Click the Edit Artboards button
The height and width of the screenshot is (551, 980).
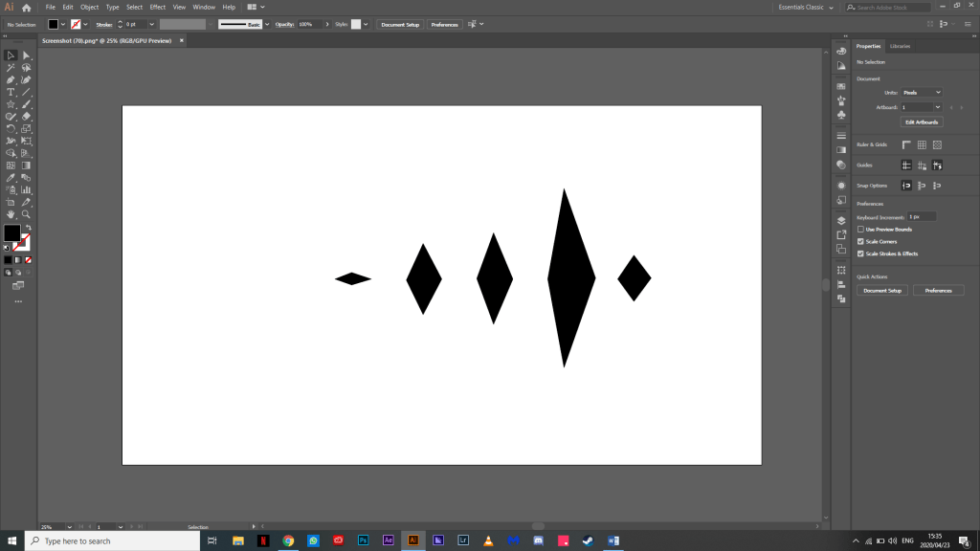922,122
